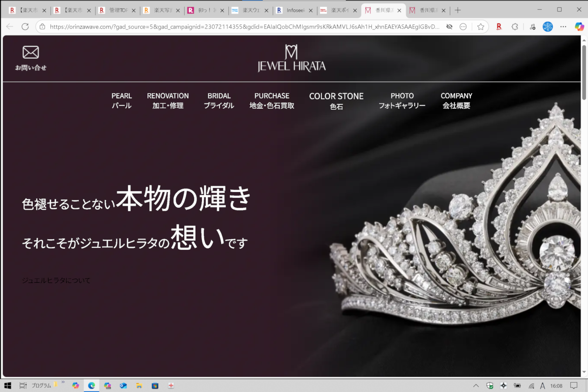Open the PEARL パール menu item
Screen dimensions: 588x392
coord(122,100)
